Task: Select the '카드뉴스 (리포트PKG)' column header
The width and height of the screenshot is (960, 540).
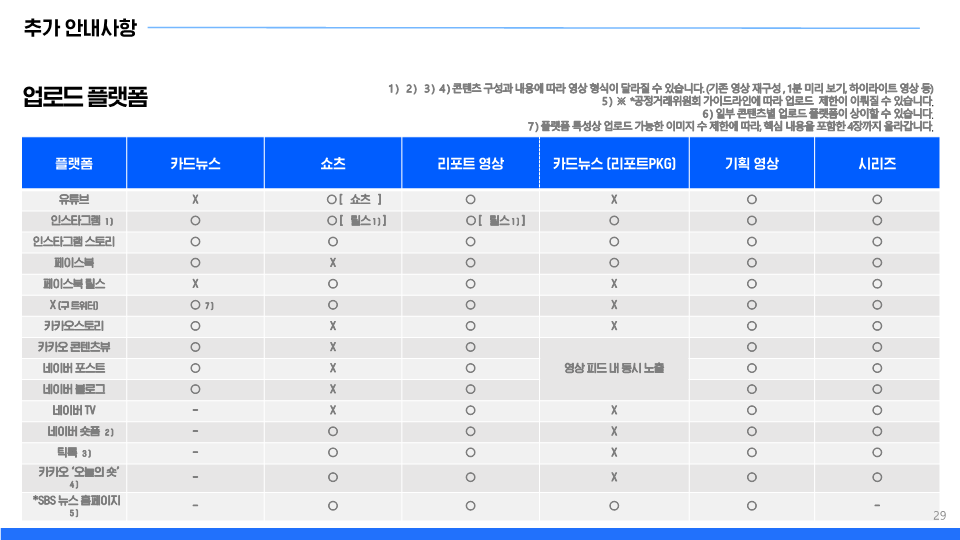Action: pyautogui.click(x=614, y=163)
